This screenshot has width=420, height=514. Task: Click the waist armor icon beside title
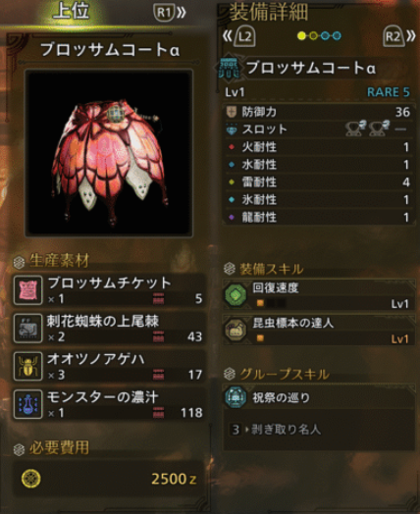tap(230, 69)
